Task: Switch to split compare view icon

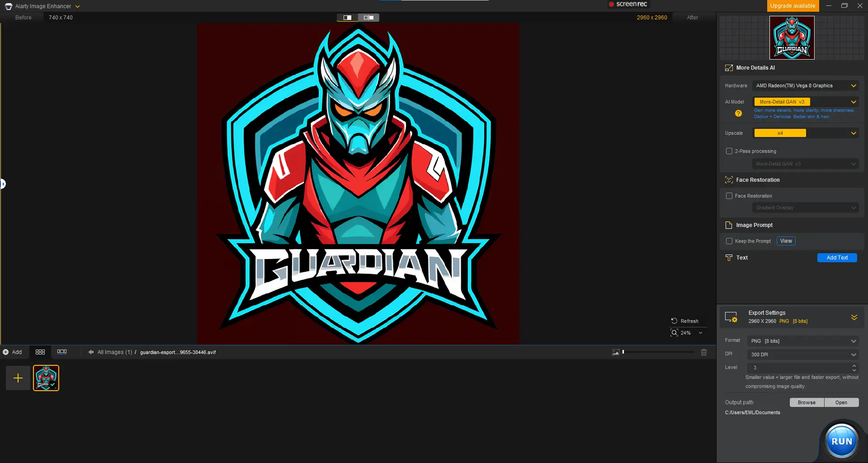Action: coord(368,18)
